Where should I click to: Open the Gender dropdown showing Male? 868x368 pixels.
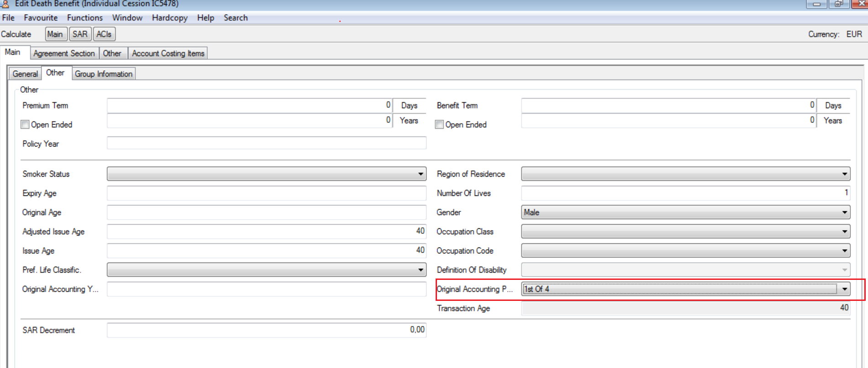[844, 212]
